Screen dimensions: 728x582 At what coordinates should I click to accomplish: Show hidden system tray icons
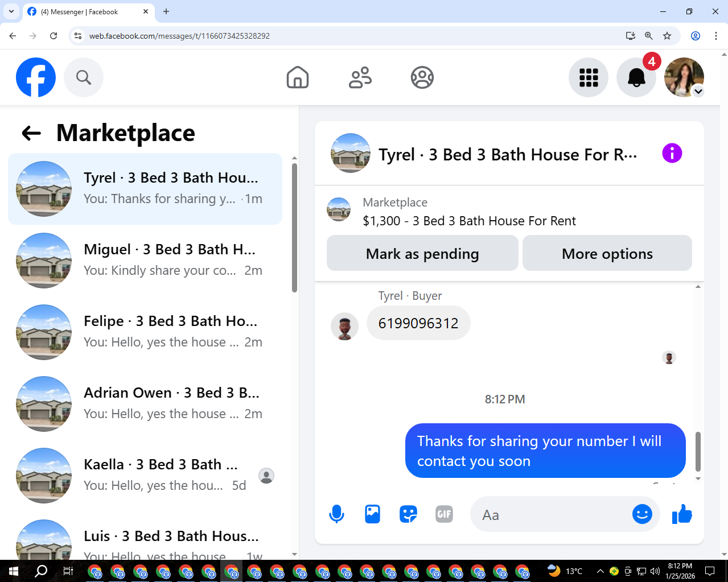(x=600, y=571)
